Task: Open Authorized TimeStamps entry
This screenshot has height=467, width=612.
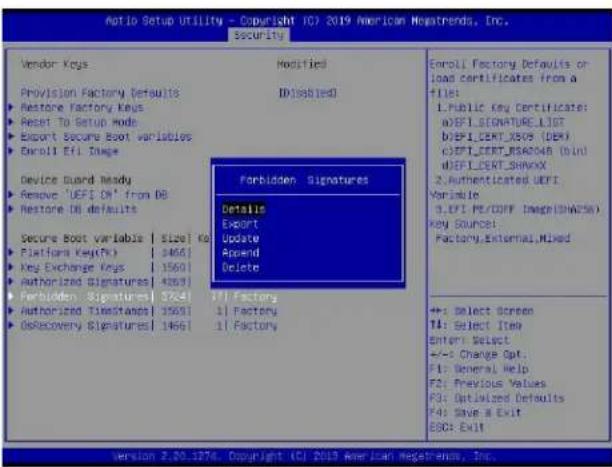Action: pos(84,311)
